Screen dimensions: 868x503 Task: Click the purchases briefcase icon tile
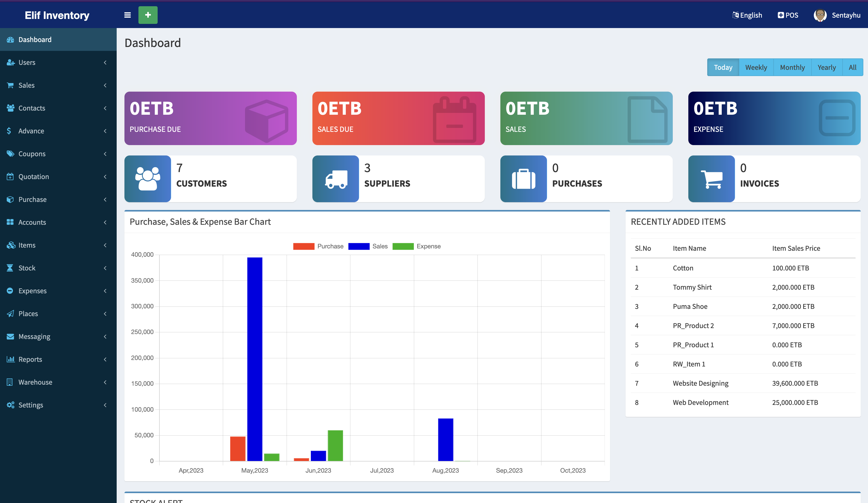[x=523, y=179]
